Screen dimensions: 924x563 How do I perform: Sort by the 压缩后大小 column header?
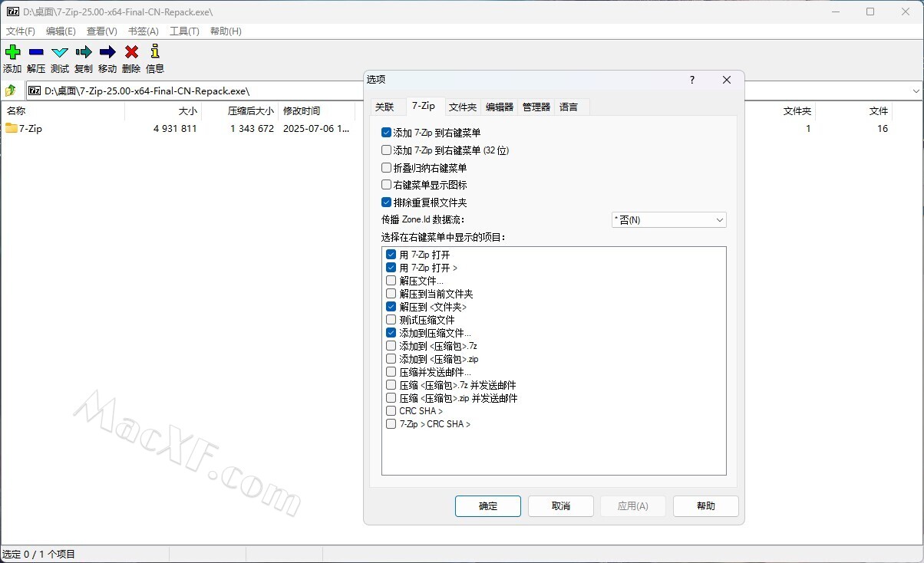[240, 111]
